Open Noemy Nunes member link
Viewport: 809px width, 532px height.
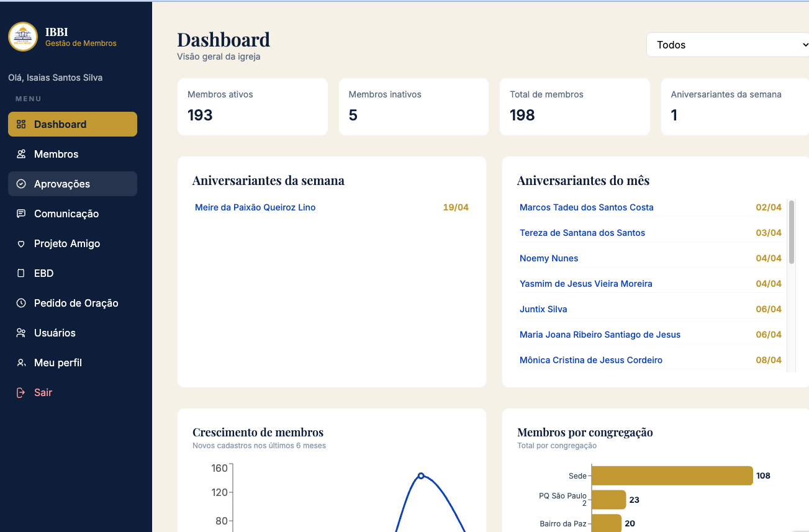click(x=549, y=258)
